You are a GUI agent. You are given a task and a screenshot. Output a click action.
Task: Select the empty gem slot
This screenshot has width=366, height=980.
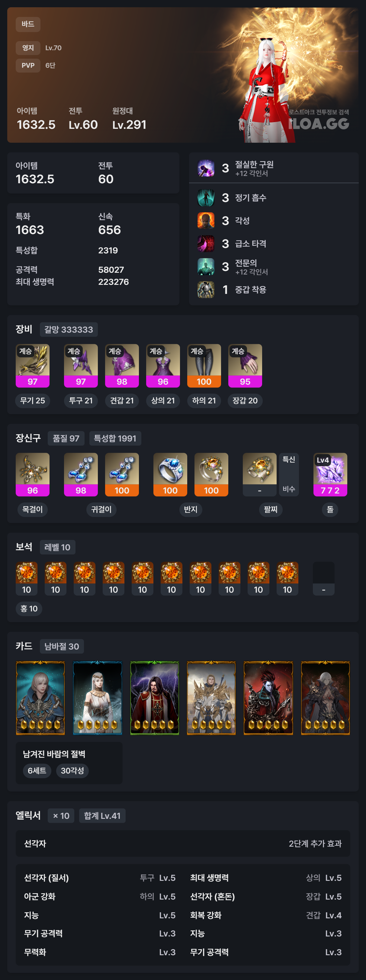pos(323,579)
